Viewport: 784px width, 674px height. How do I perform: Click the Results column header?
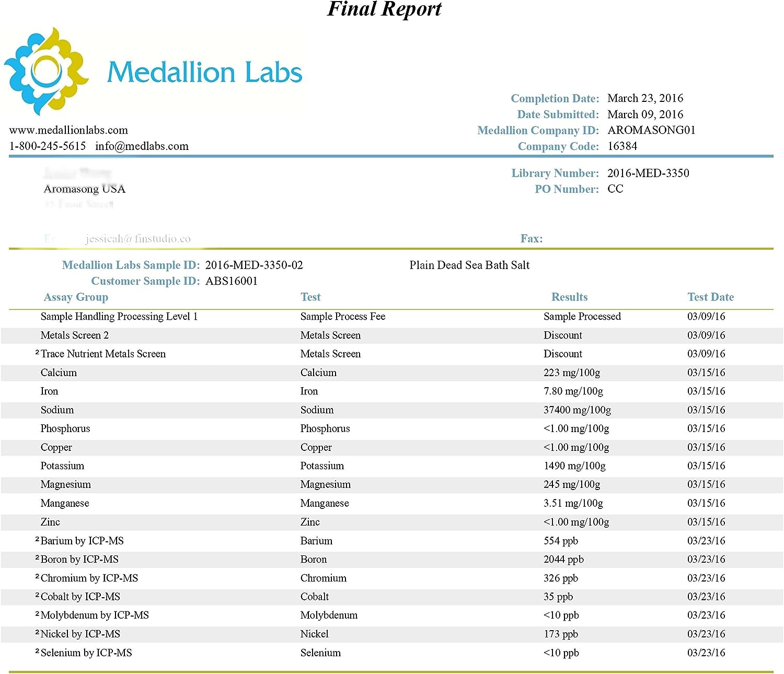point(569,297)
